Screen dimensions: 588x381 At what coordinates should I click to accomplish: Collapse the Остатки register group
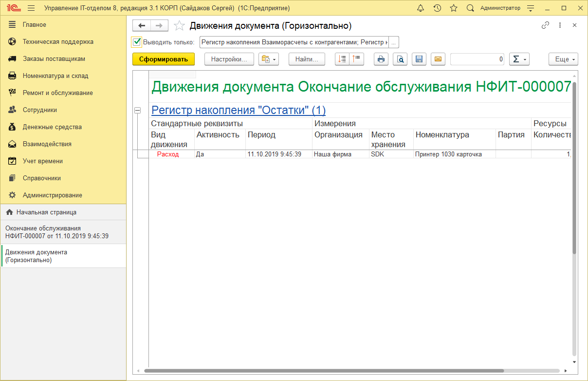pyautogui.click(x=139, y=108)
